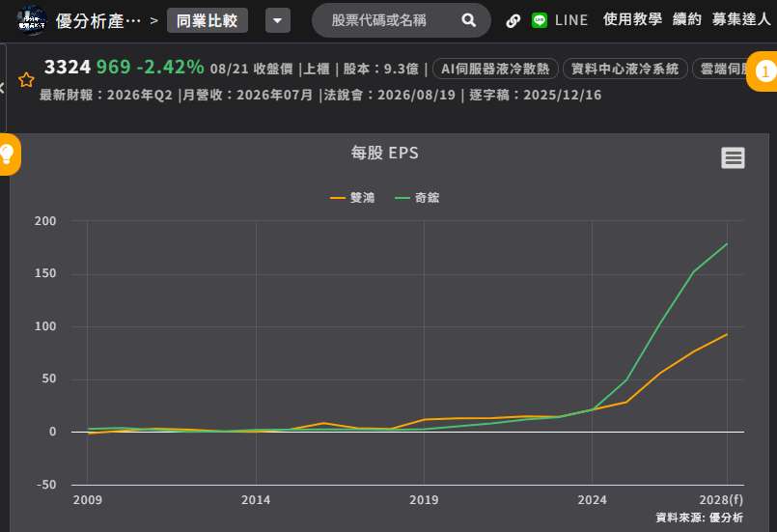Click the 每股 EPS chart title
Screen dimensions: 777x532
coord(384,153)
